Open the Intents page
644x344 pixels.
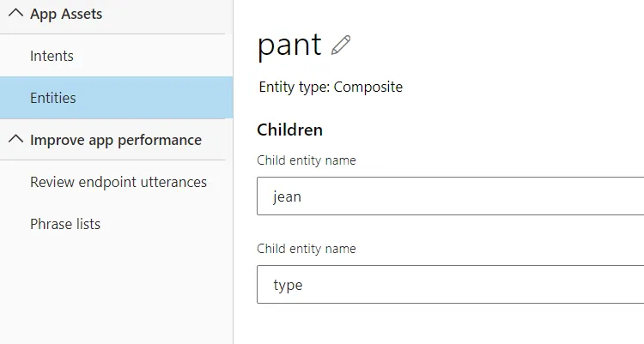point(52,56)
